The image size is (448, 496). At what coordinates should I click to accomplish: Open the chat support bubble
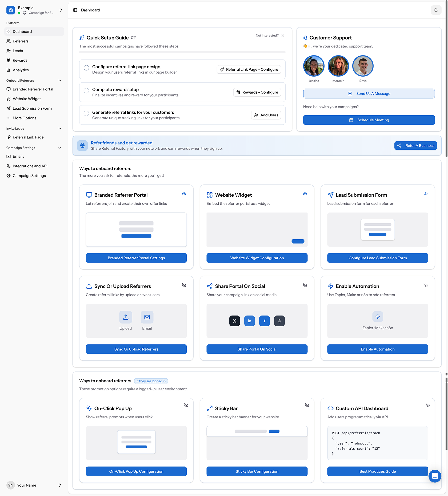pyautogui.click(x=435, y=476)
